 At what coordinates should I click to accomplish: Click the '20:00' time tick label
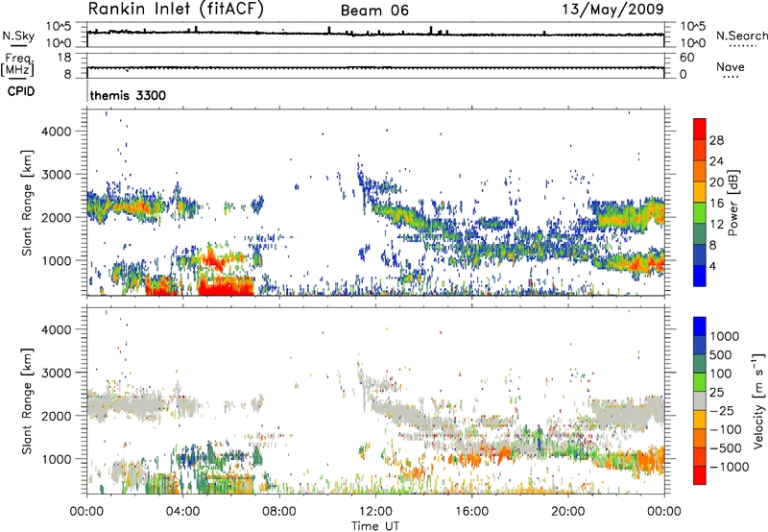568,512
